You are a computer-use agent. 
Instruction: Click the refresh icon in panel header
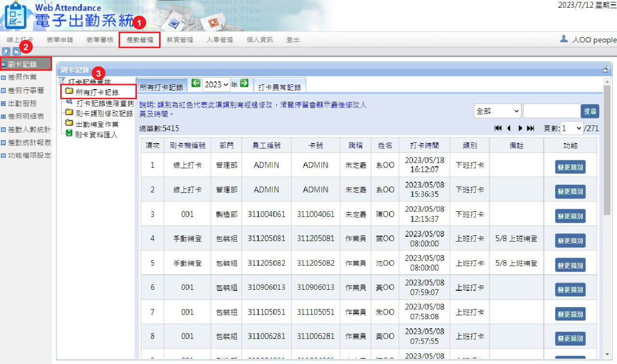tap(606, 70)
